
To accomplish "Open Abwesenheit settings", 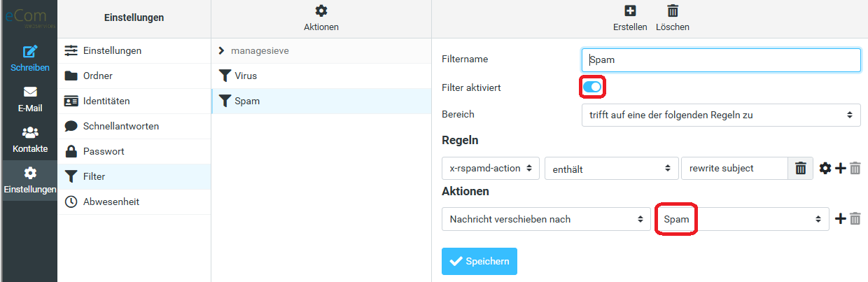I will (134, 202).
